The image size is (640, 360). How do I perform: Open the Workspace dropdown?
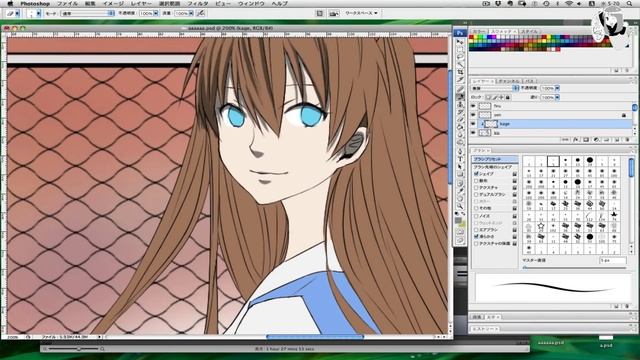pyautogui.click(x=361, y=13)
